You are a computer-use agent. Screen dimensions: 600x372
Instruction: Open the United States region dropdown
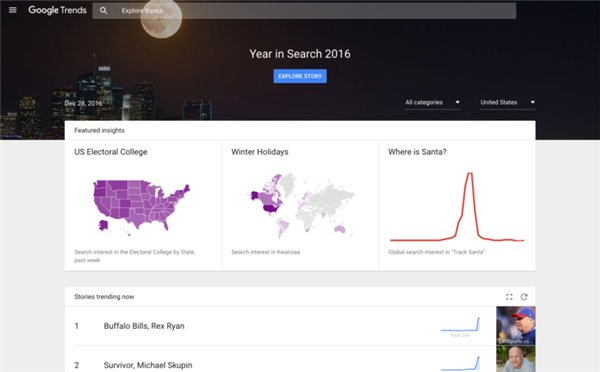coord(508,103)
